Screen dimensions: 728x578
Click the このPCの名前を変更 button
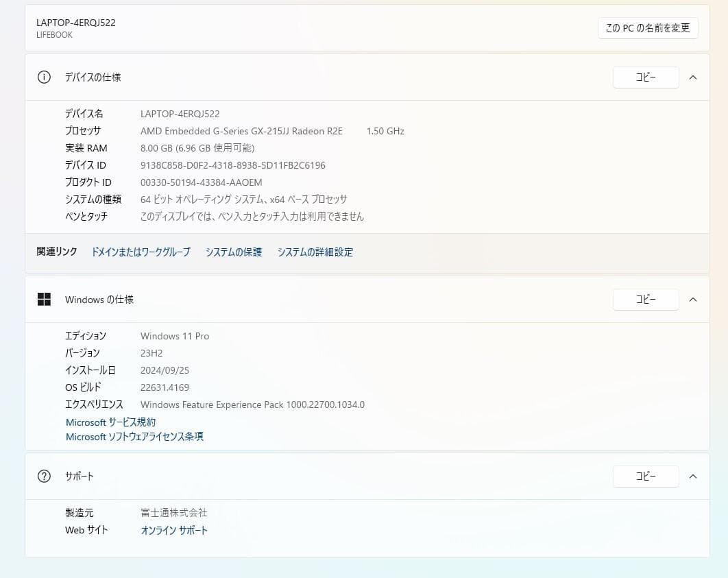pyautogui.click(x=647, y=28)
